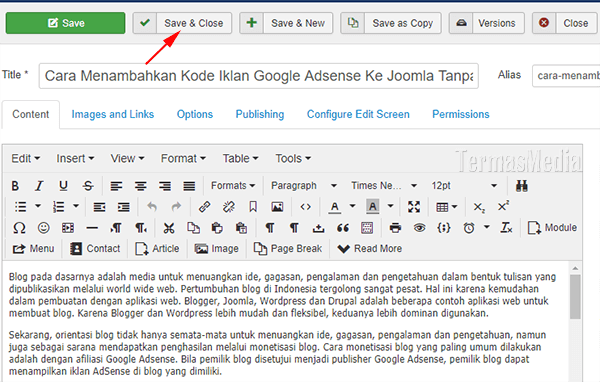Click Save & New button

[x=286, y=23]
